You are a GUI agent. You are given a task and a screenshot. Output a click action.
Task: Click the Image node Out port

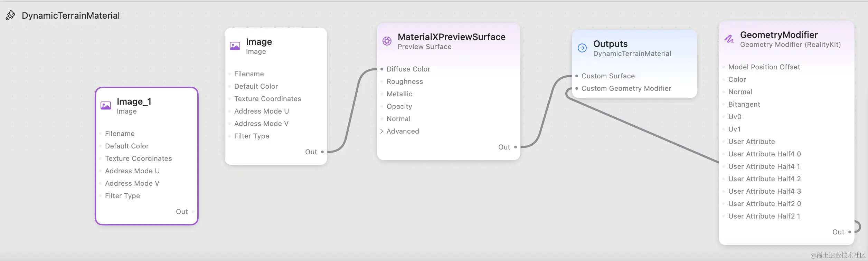322,152
